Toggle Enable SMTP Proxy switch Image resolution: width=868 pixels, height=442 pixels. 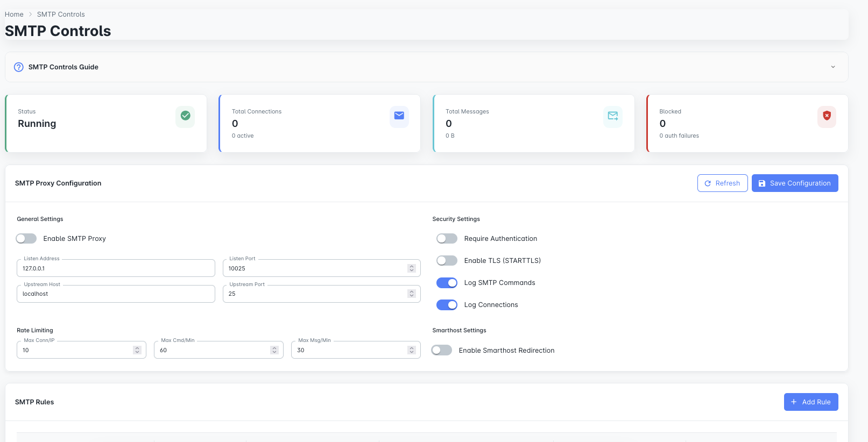[x=26, y=239]
